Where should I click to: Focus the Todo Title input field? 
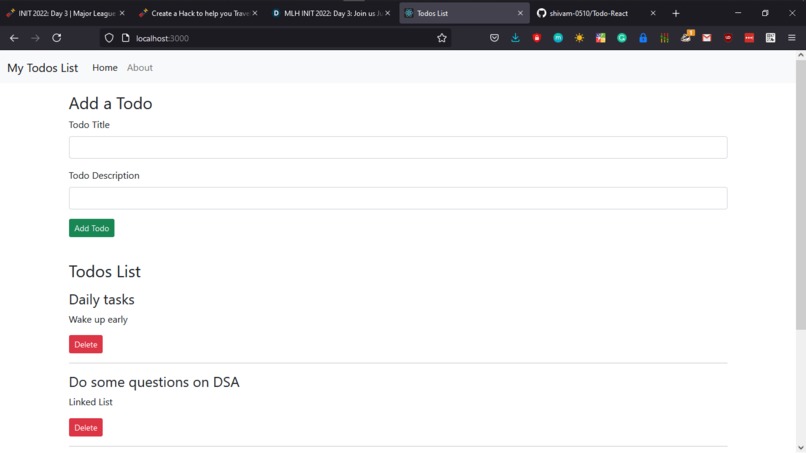[x=398, y=148]
